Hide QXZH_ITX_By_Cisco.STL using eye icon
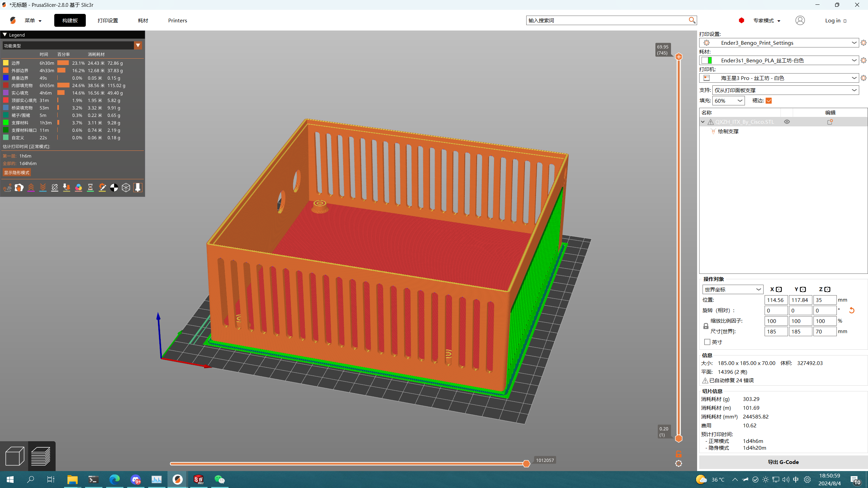 tap(787, 122)
